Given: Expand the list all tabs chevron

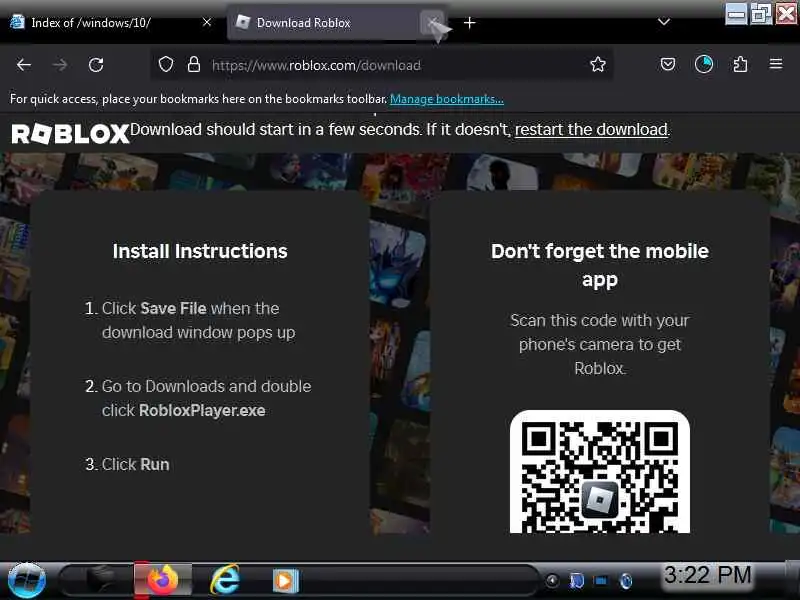Looking at the screenshot, I should tap(663, 22).
